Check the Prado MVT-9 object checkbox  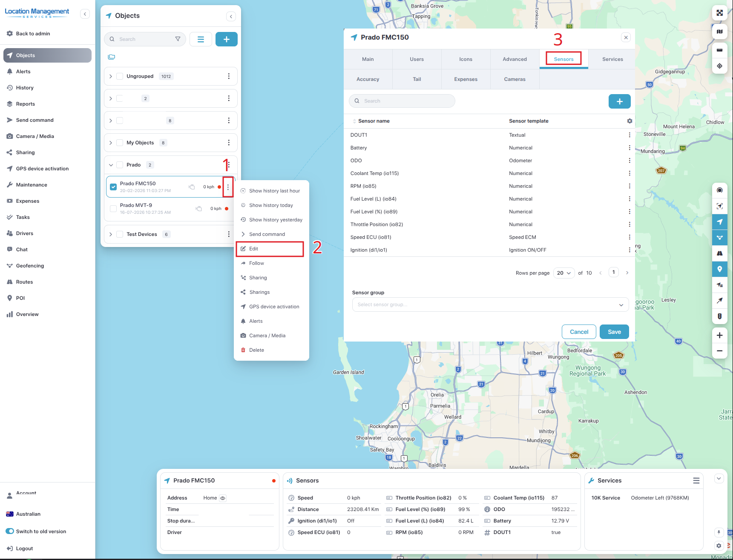(113, 209)
